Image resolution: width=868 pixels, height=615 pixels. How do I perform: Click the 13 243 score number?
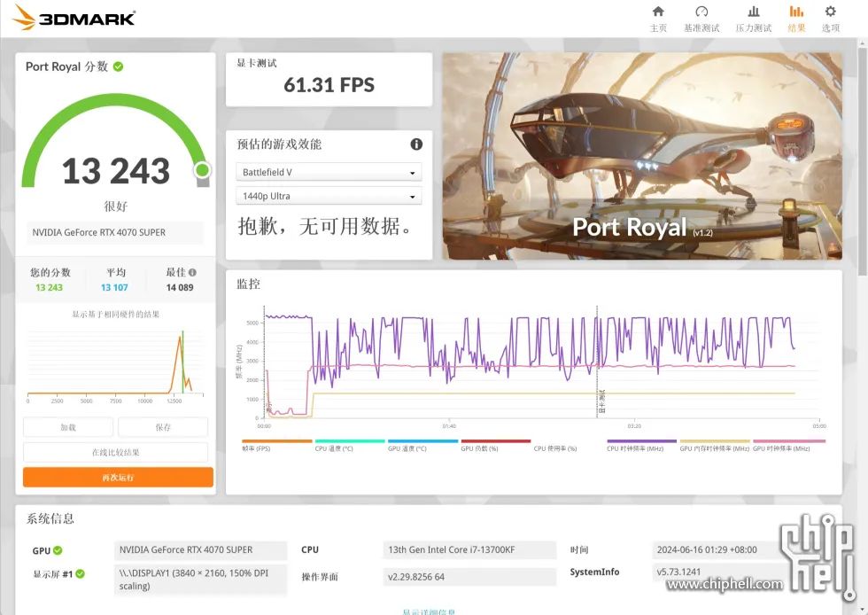coord(116,171)
